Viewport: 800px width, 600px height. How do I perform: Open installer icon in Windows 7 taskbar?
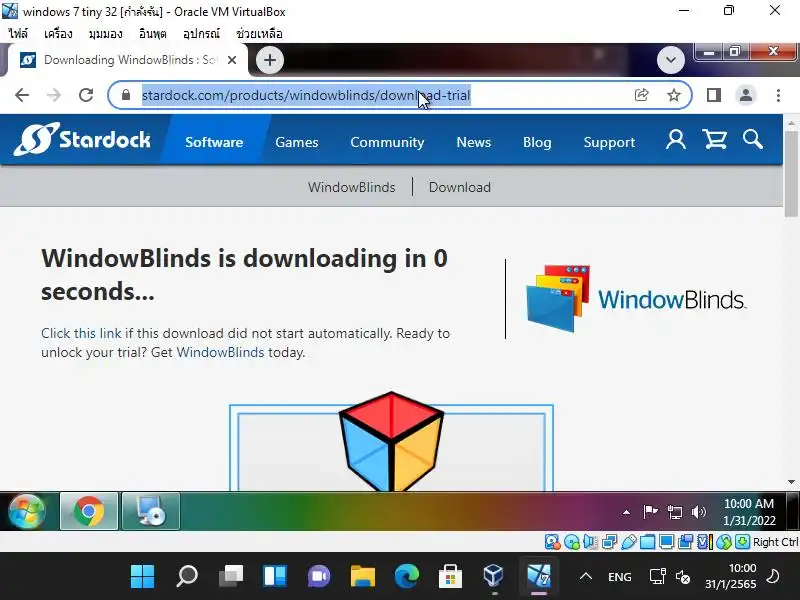pos(151,511)
